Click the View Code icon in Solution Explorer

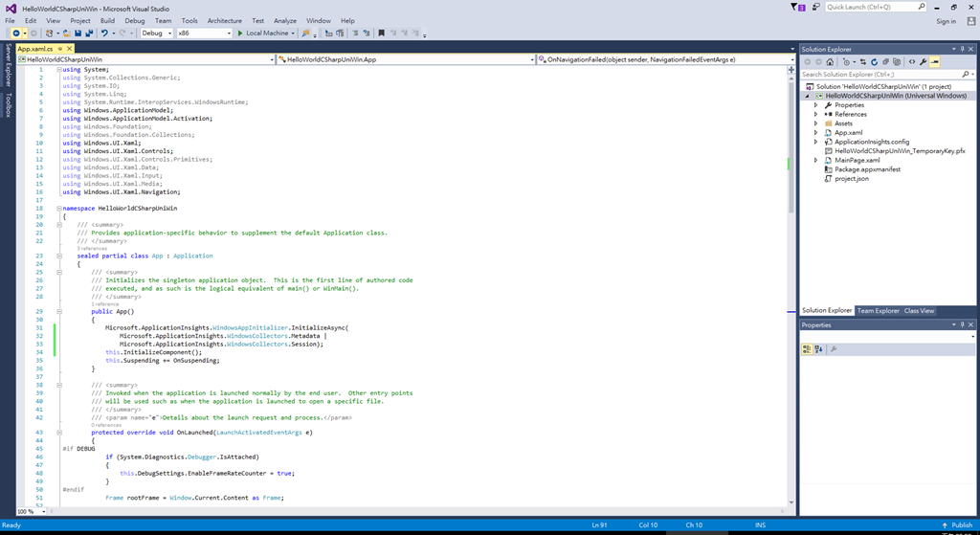click(912, 62)
